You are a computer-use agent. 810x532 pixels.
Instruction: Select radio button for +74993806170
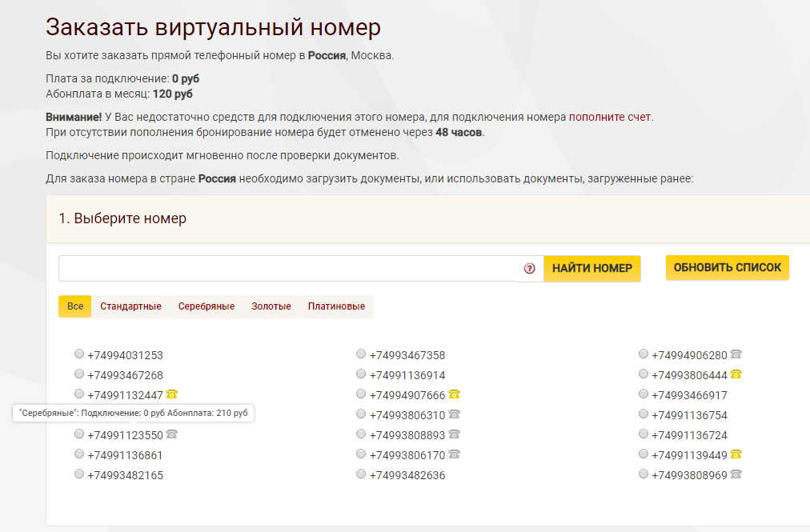pyautogui.click(x=361, y=454)
